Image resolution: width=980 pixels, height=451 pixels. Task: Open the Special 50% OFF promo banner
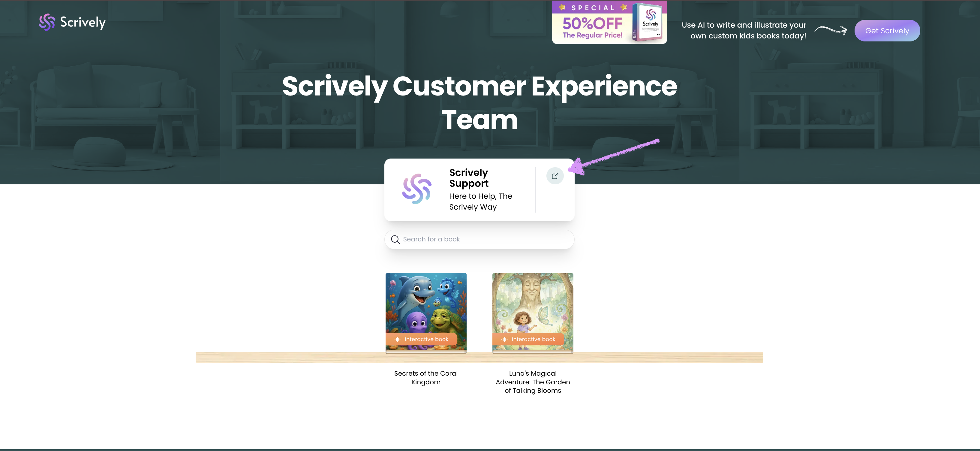(x=609, y=22)
